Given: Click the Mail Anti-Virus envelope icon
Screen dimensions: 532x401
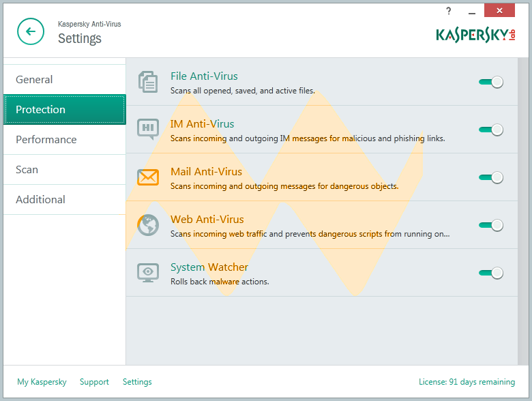Looking at the screenshot, I should click(148, 177).
